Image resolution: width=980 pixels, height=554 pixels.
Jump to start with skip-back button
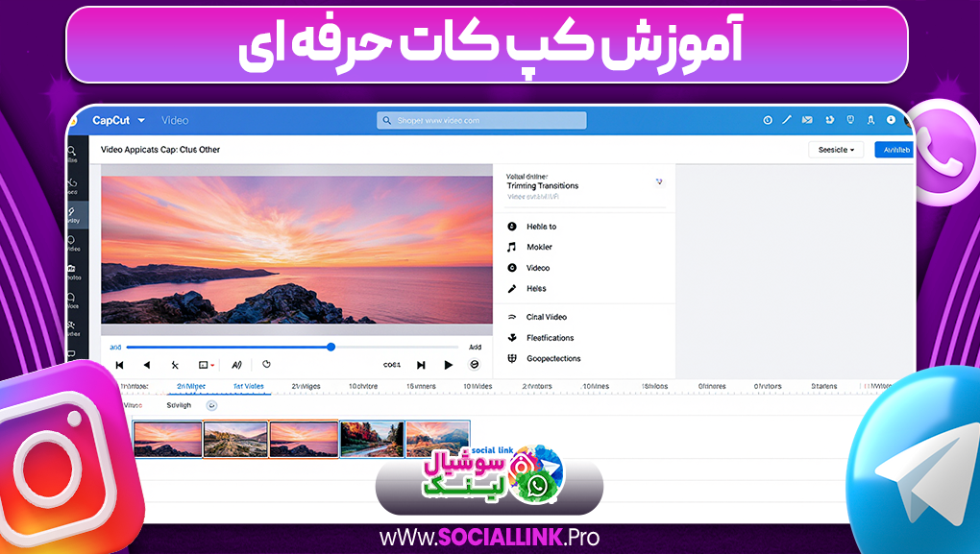[x=119, y=365]
